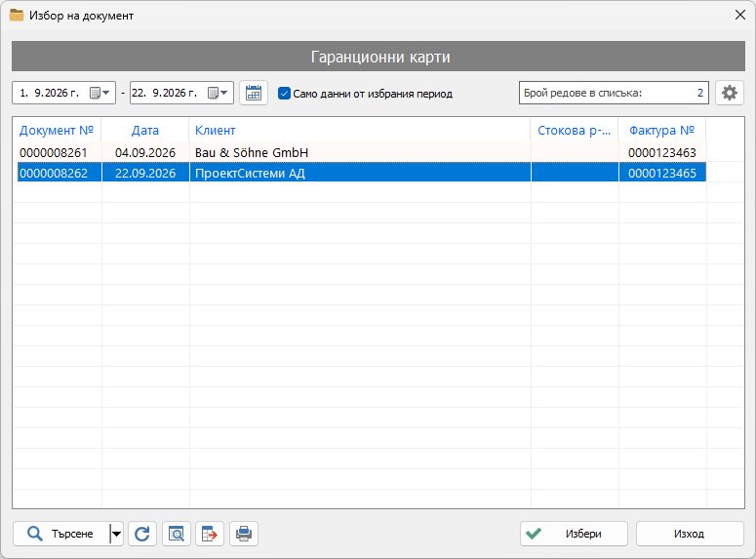
Task: Sort by Стокова р-... column header
Action: (x=575, y=130)
